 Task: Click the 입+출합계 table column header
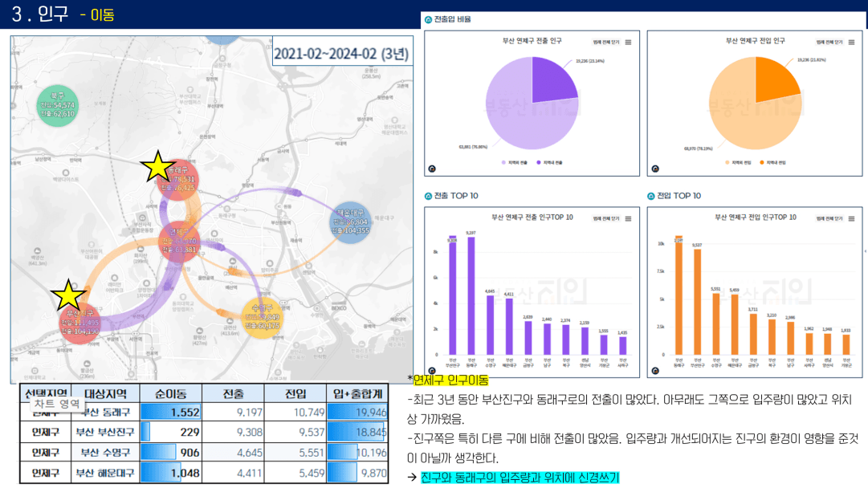[357, 393]
